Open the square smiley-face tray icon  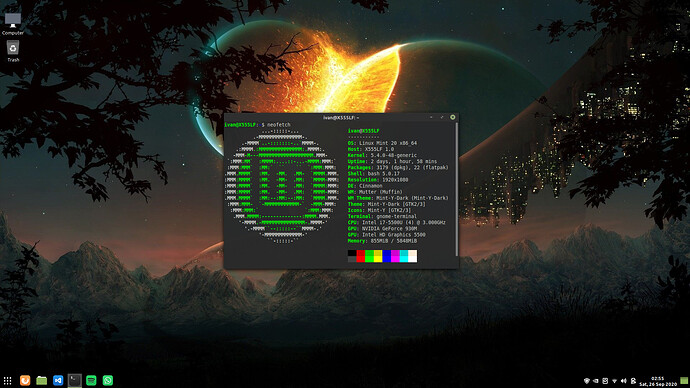point(605,381)
